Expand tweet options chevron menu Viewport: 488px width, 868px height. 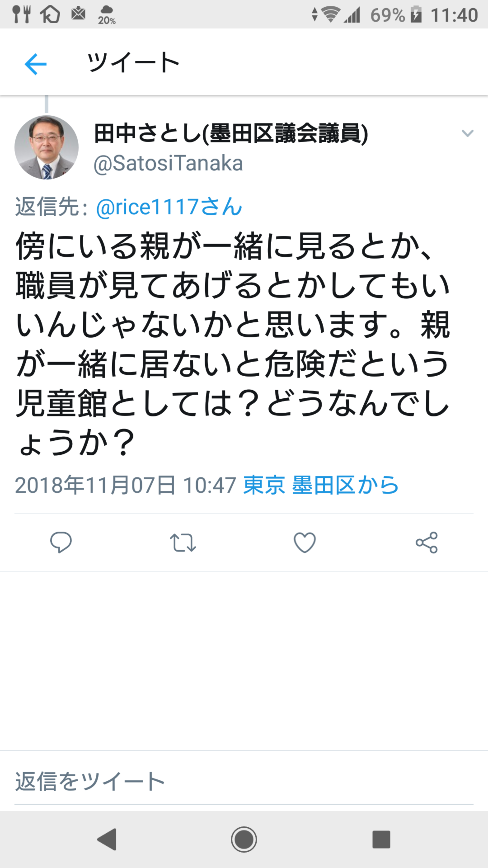pyautogui.click(x=467, y=133)
